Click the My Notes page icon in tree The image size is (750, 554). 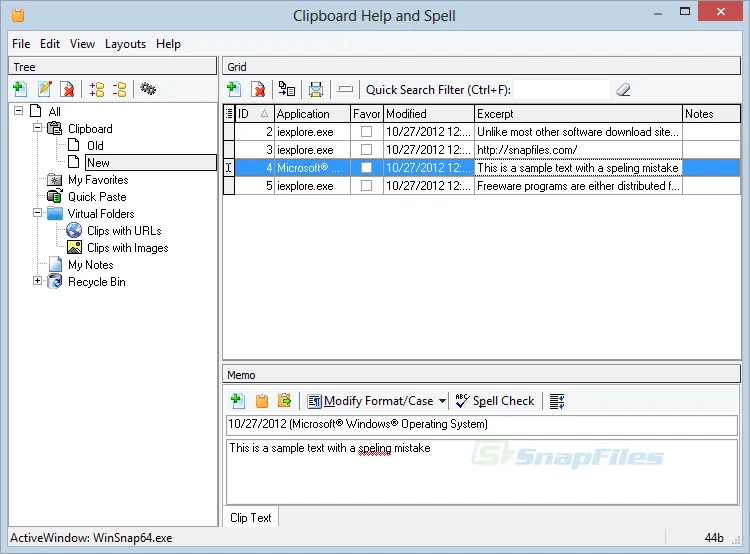tap(55, 265)
